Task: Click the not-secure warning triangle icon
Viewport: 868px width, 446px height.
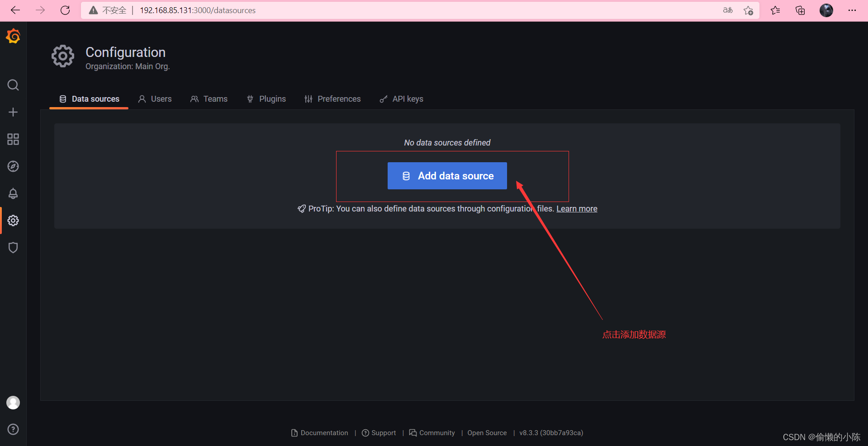Action: pyautogui.click(x=93, y=10)
